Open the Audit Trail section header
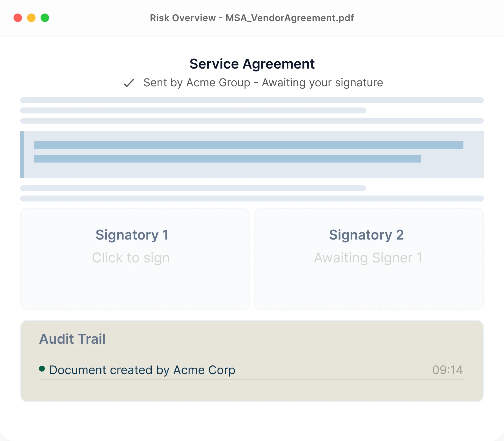This screenshot has height=441, width=504. coord(72,339)
